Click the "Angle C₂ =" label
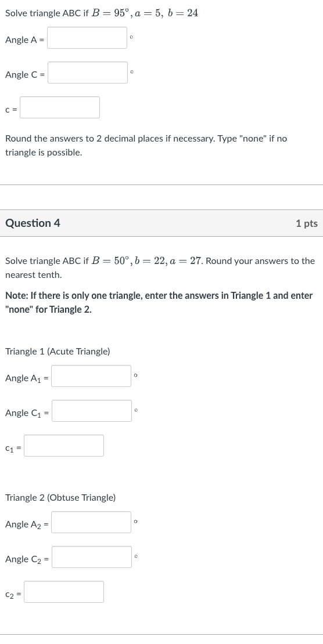 pos(27,559)
